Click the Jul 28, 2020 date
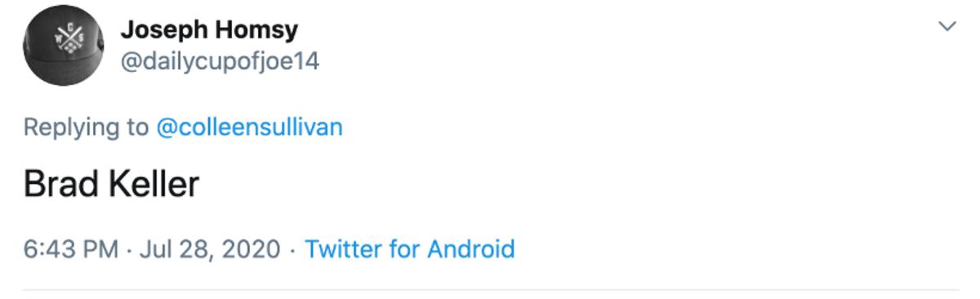This screenshot has width=980, height=299. click(210, 248)
